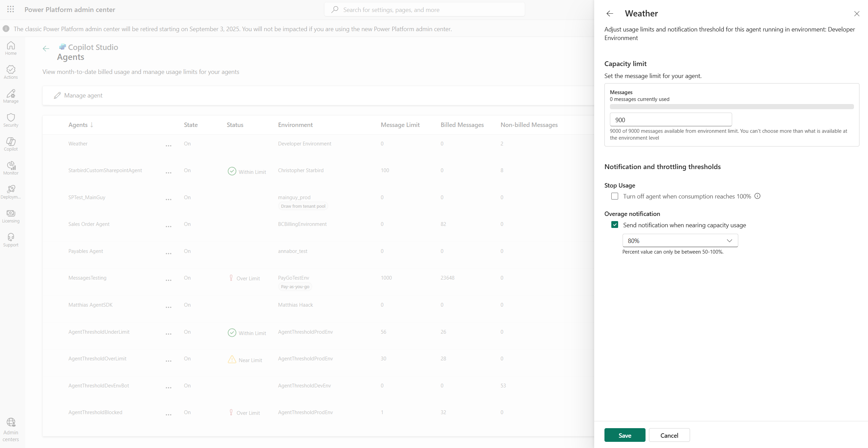Enable turn off agent at 100% checkbox
Image resolution: width=868 pixels, height=448 pixels.
coord(615,196)
